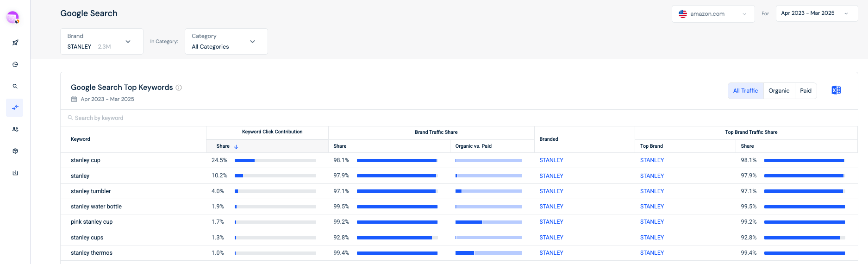Sort by Keyword Click Contribution Share column
Viewport: 868px width, 264px height.
[227, 146]
